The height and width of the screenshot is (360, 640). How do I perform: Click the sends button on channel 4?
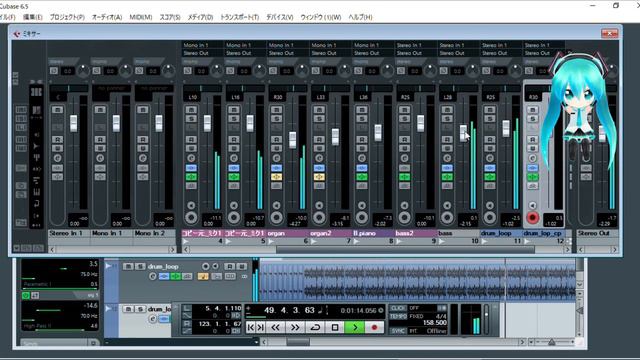(191, 186)
